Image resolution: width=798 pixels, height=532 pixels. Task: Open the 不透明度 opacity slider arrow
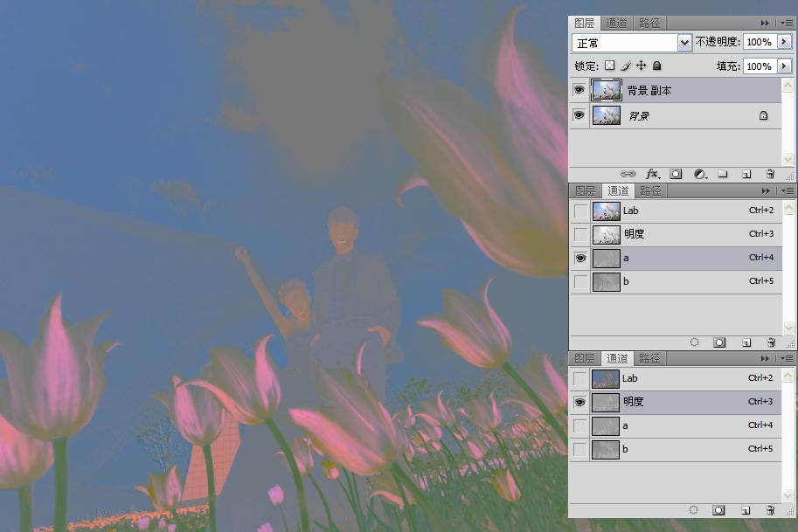click(x=784, y=42)
